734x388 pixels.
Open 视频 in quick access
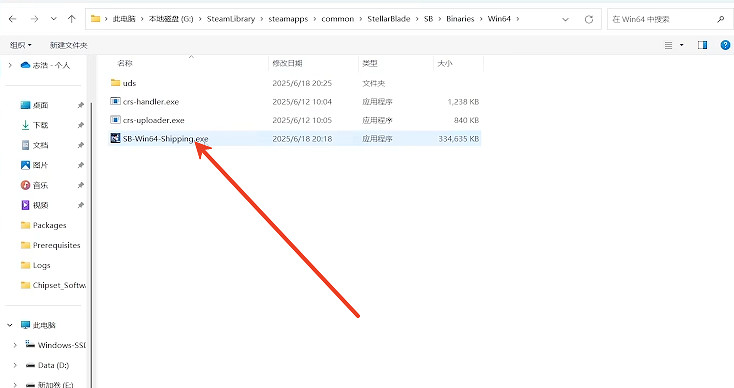click(x=35, y=205)
